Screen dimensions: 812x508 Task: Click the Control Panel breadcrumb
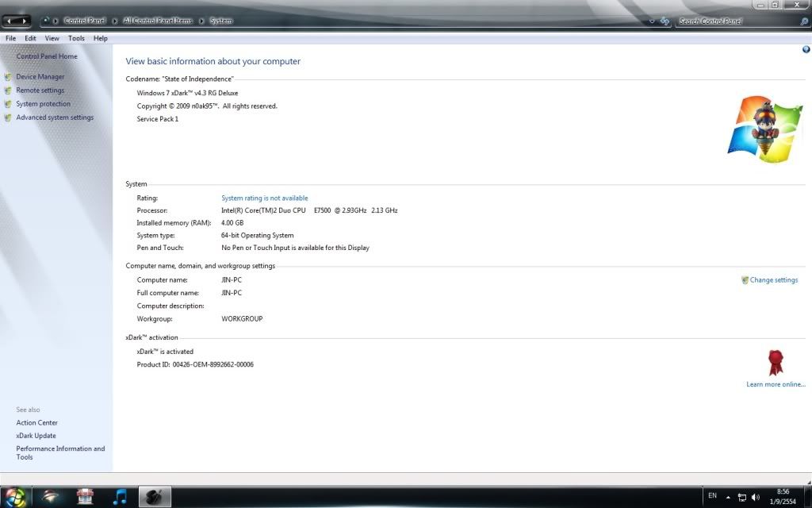pos(84,21)
